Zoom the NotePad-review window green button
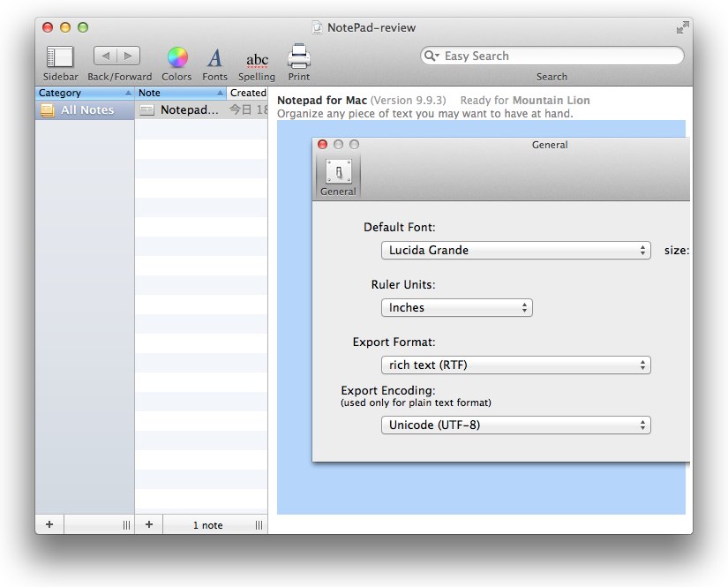This screenshot has width=728, height=587. pyautogui.click(x=83, y=27)
